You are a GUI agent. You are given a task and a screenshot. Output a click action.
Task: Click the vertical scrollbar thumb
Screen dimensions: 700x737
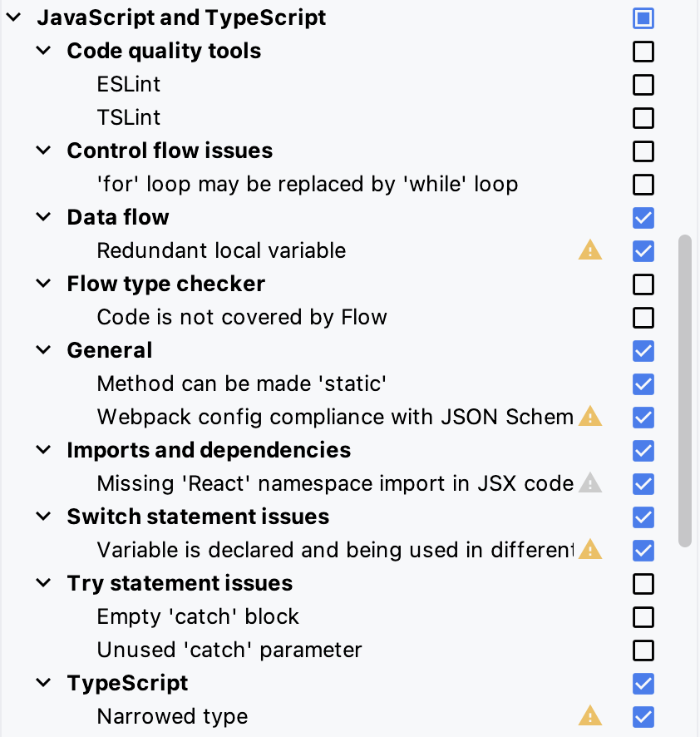[685, 391]
